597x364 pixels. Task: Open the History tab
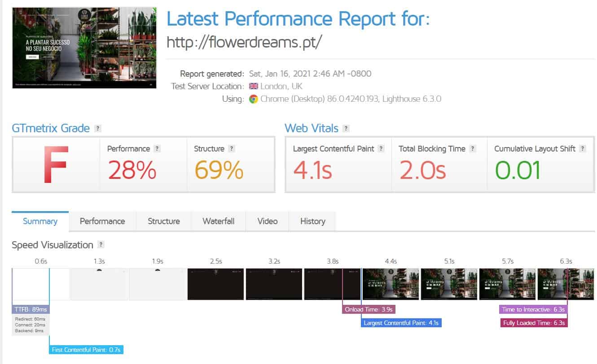[x=312, y=221]
